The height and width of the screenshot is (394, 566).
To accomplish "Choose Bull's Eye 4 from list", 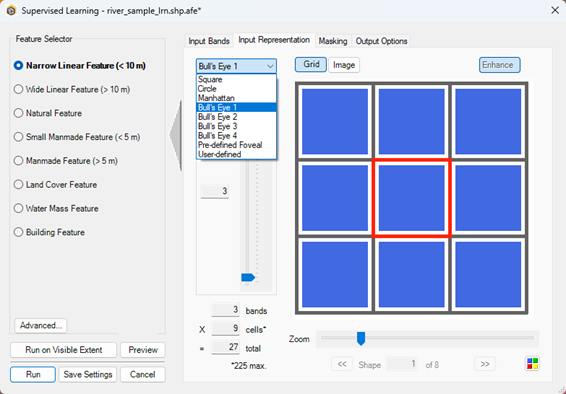I will click(236, 136).
